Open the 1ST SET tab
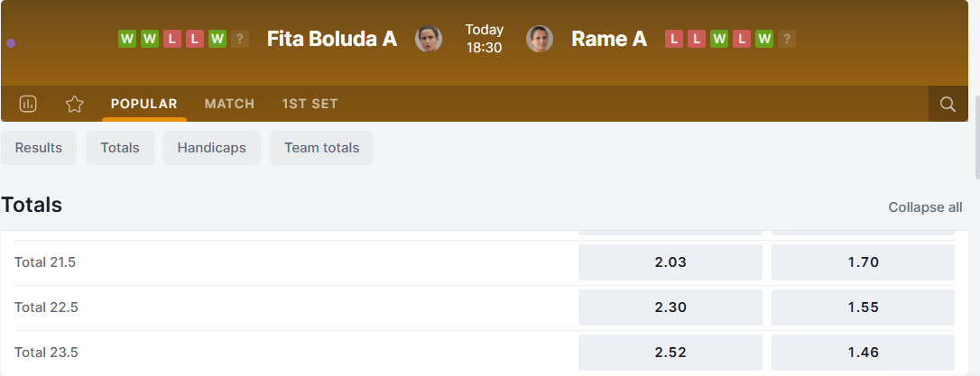980x376 pixels. point(310,104)
